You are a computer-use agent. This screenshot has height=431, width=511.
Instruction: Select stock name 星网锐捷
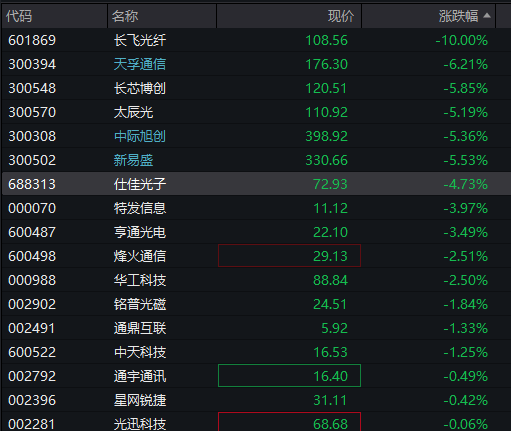(140, 400)
